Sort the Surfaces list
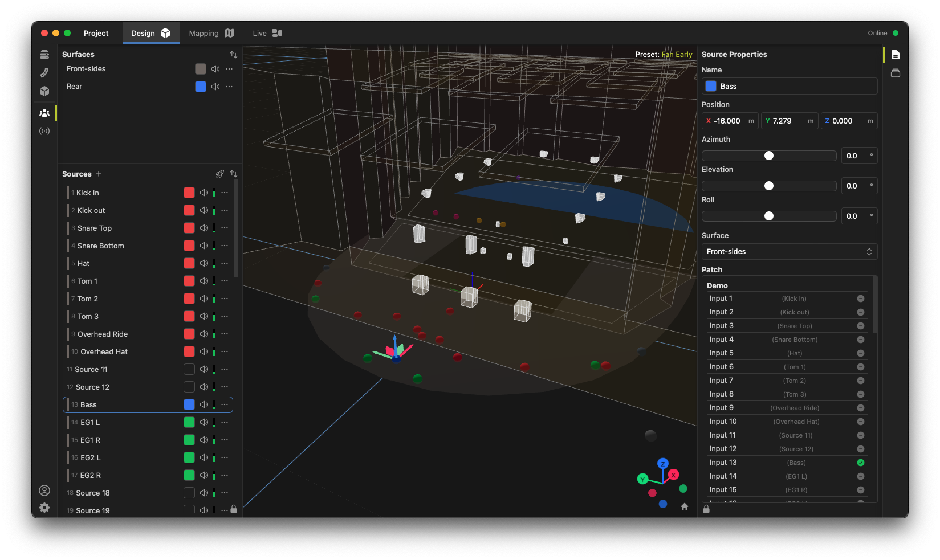The height and width of the screenshot is (560, 940). tap(233, 55)
